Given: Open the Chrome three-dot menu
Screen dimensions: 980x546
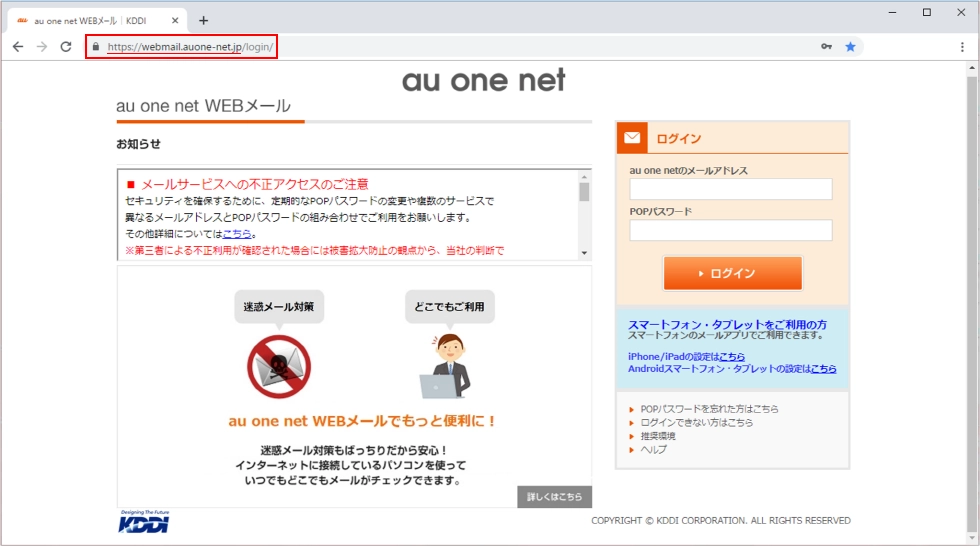Looking at the screenshot, I should click(962, 47).
